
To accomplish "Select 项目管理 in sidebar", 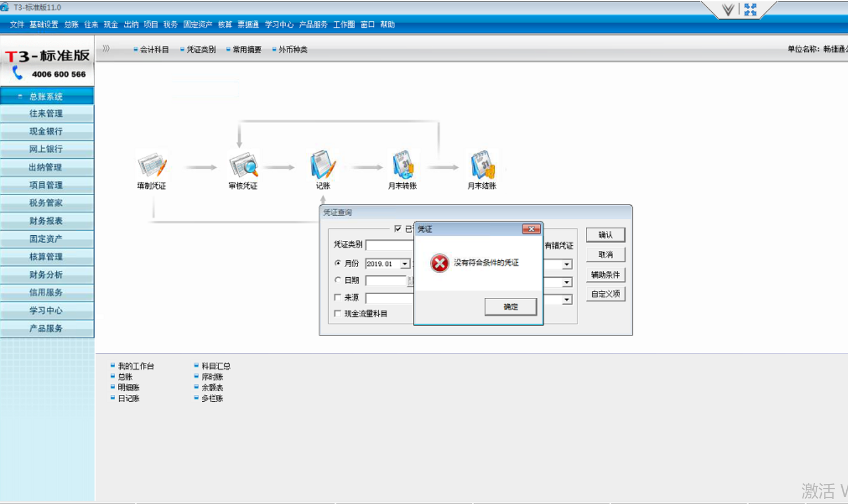I will point(47,185).
